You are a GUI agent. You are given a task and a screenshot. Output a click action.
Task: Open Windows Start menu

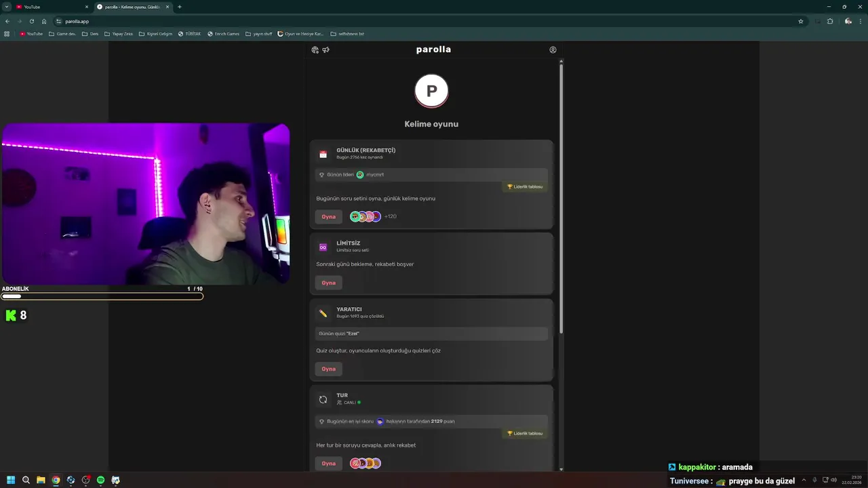11,480
